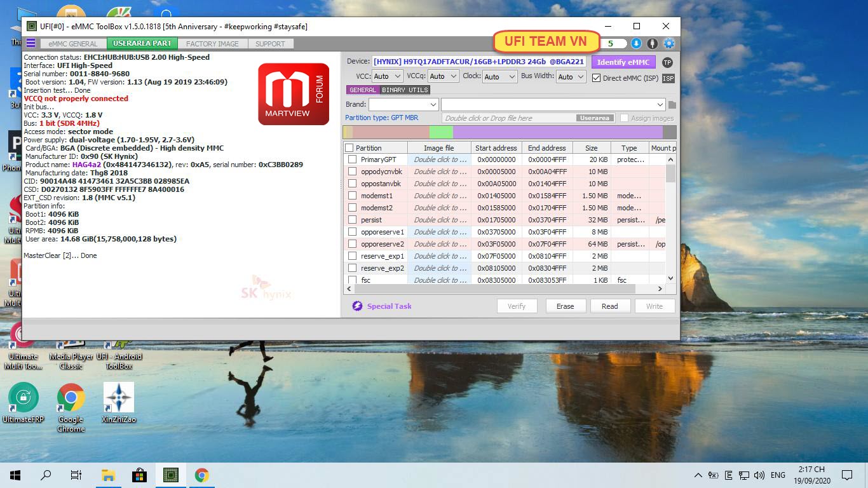Click the Erase button
The image size is (868, 488).
565,306
